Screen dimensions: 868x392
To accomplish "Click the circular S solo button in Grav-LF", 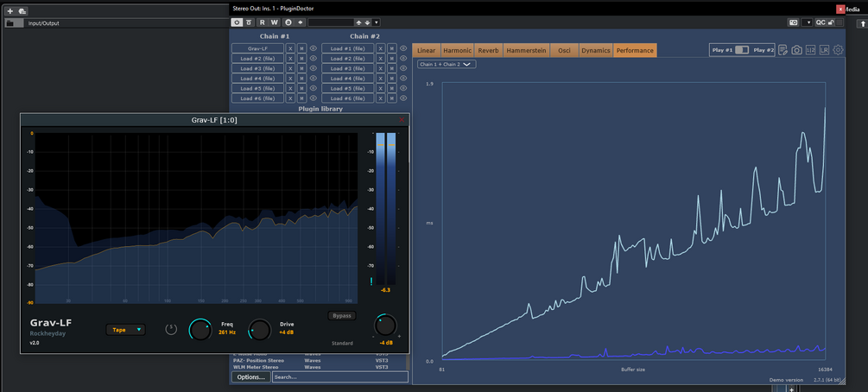I will pyautogui.click(x=171, y=330).
